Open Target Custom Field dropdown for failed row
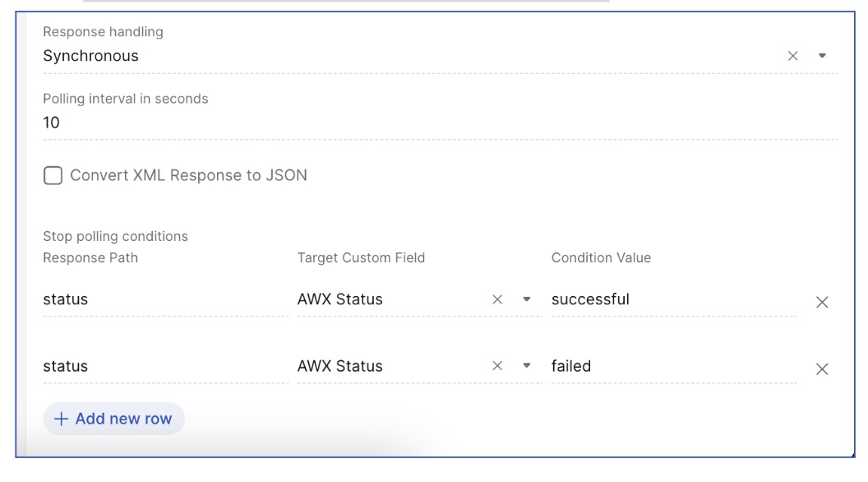This screenshot has width=868, height=482. (527, 366)
